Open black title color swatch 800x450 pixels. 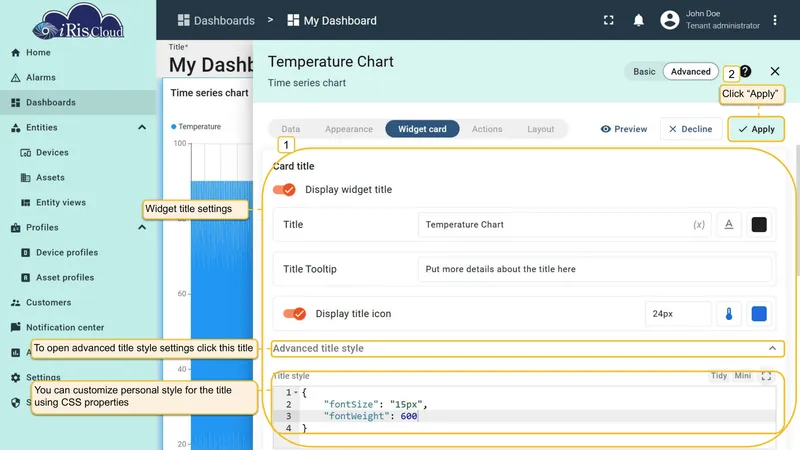coord(759,224)
